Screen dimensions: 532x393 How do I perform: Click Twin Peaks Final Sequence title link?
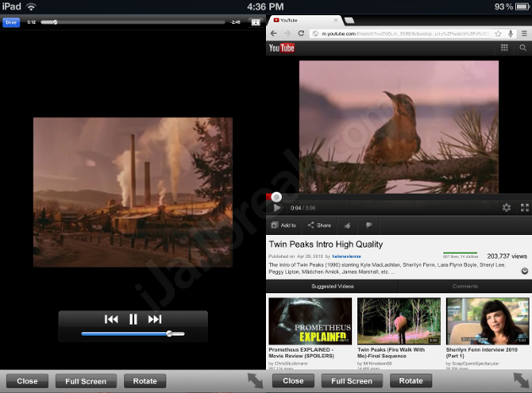(391, 352)
